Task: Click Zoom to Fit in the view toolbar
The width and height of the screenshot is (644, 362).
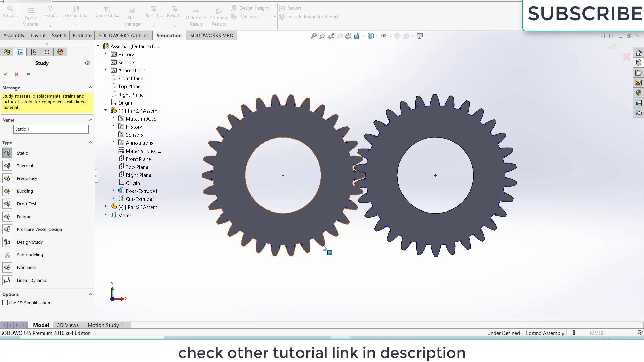Action: click(x=314, y=36)
